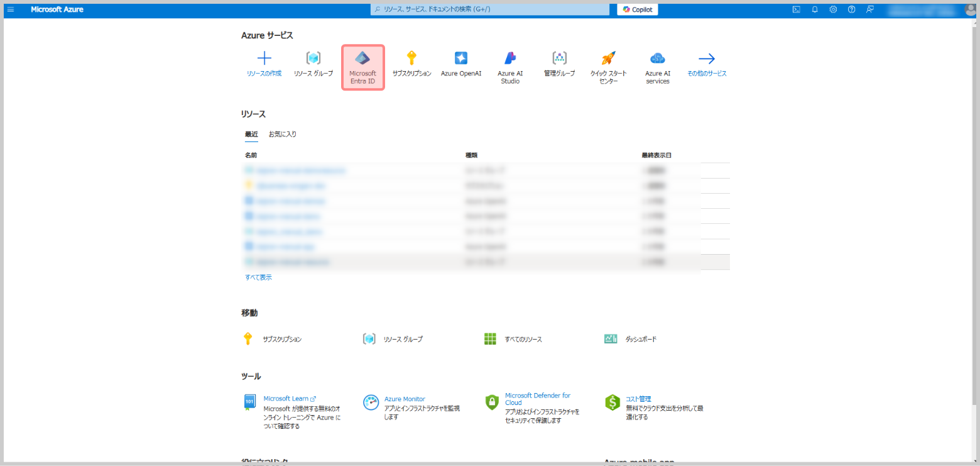Open the コスト管理 link
980x466 pixels.
(x=638, y=399)
